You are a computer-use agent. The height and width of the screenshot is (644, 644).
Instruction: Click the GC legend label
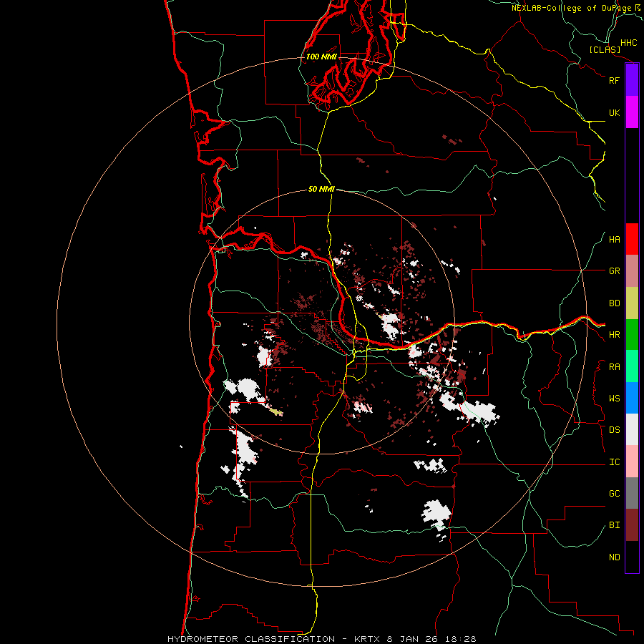[614, 494]
